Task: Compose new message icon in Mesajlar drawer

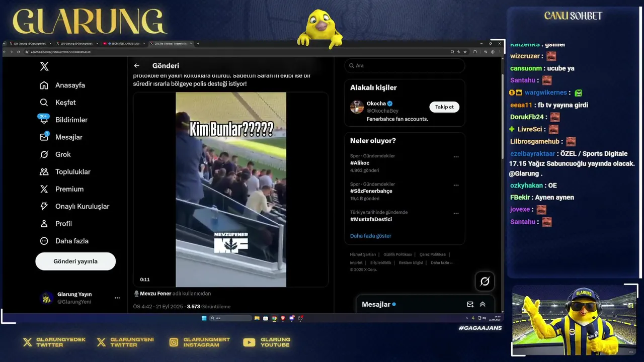Action: tap(470, 304)
